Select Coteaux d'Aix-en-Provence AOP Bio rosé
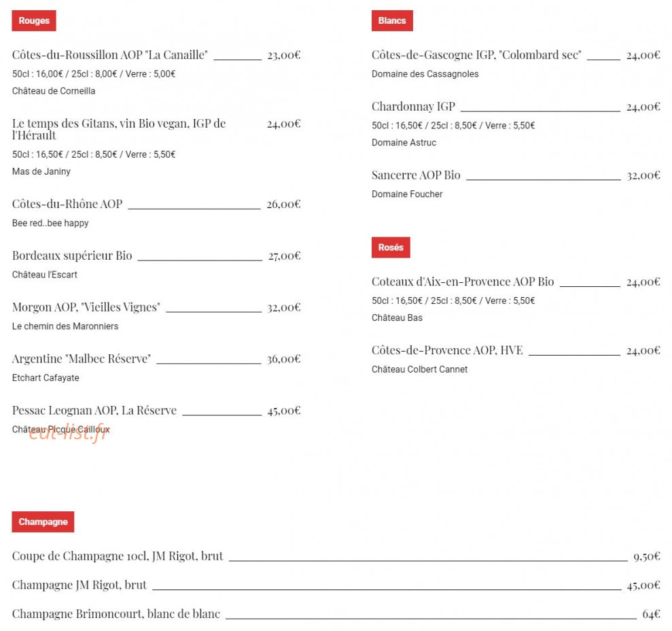672x631 pixels. (463, 282)
